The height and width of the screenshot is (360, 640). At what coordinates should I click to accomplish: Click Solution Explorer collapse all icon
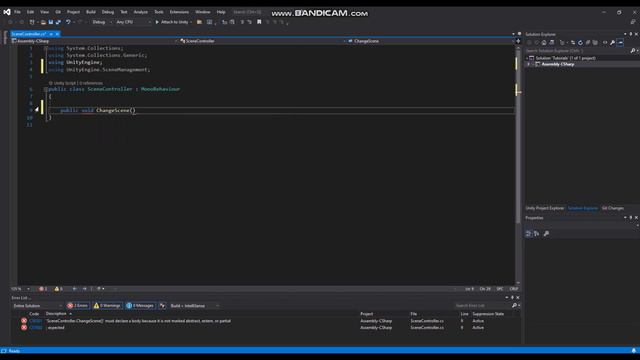[588, 42]
